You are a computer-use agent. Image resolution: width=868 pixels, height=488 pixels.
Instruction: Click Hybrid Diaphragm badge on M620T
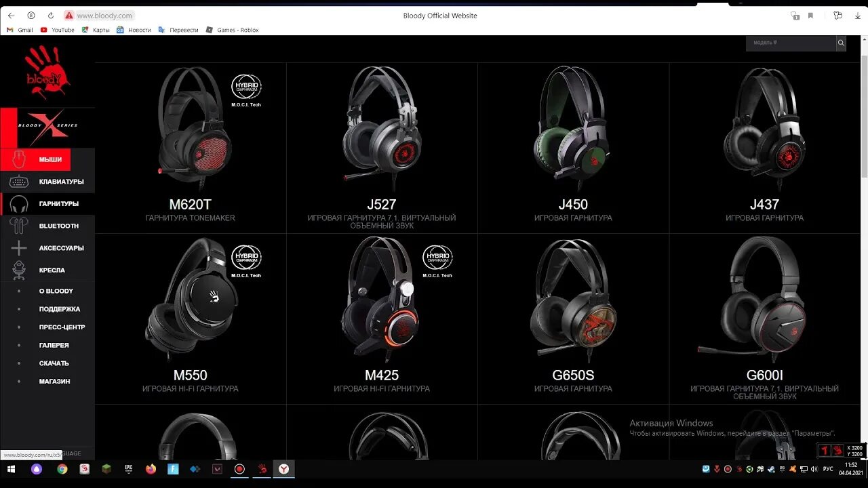pos(246,91)
